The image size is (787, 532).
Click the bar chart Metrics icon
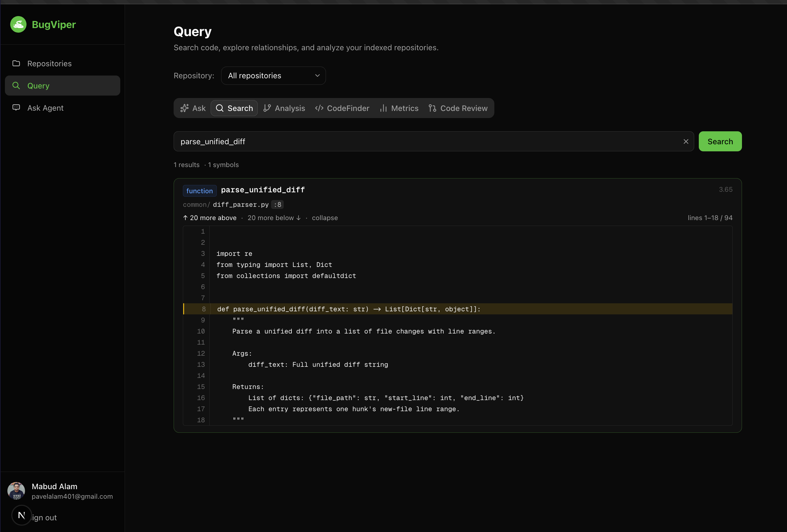[x=383, y=108]
